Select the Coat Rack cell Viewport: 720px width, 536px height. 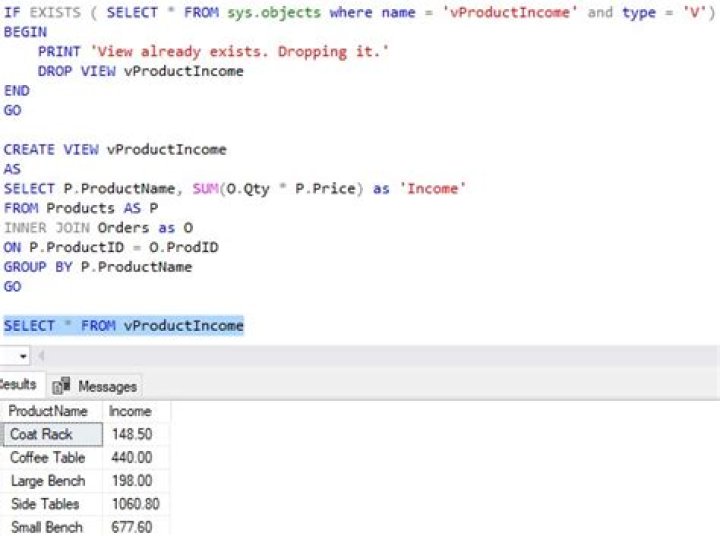(50, 434)
